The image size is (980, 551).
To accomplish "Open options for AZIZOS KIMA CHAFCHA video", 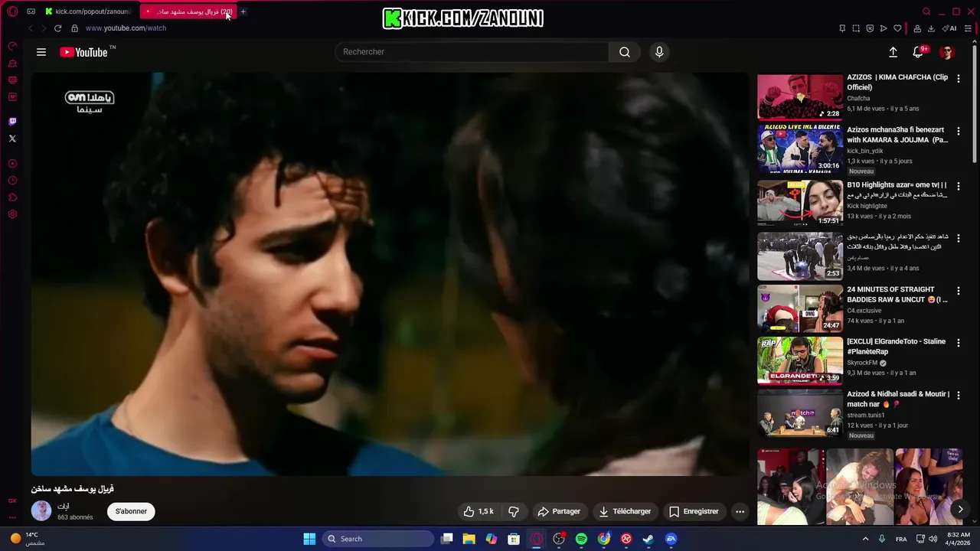I will tap(959, 79).
